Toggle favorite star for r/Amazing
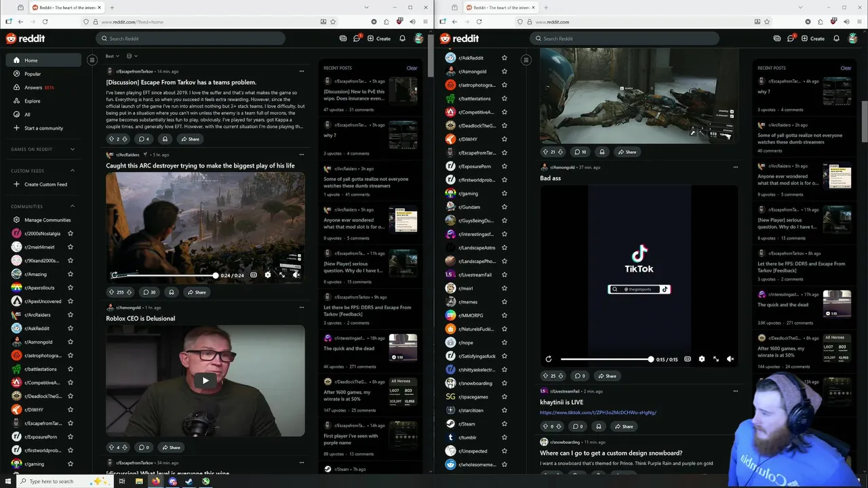Screen dimensions: 868x488 point(71,274)
